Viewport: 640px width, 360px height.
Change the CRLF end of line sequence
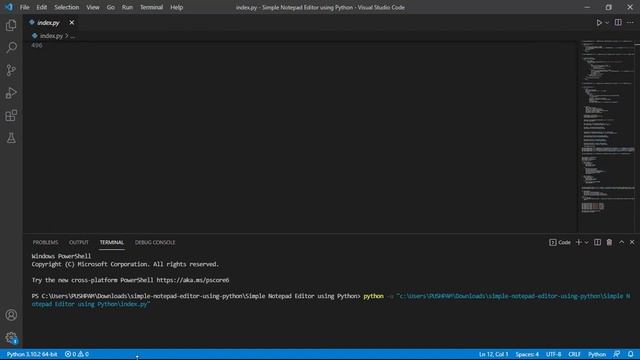[574, 354]
